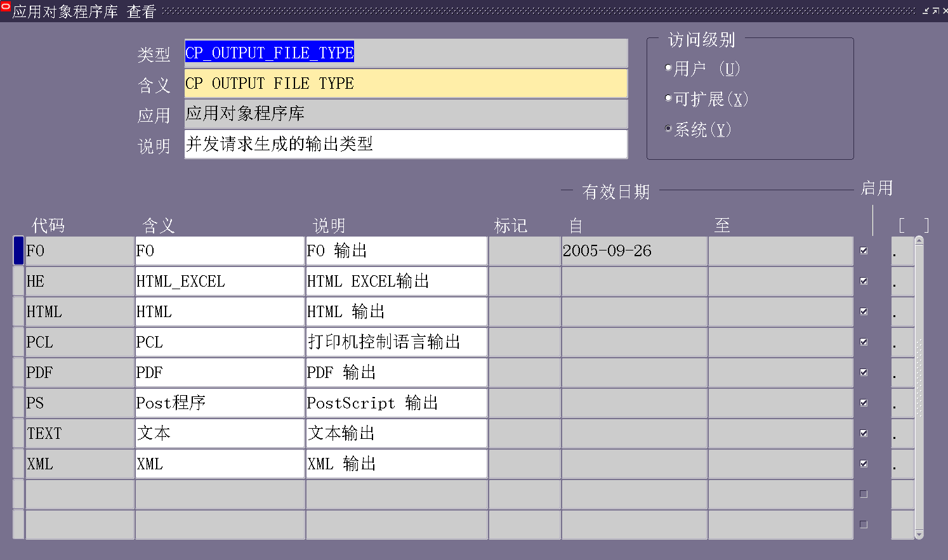The width and height of the screenshot is (948, 560).
Task: Open the flexfield cell for the TEXT row
Action: pos(902,434)
